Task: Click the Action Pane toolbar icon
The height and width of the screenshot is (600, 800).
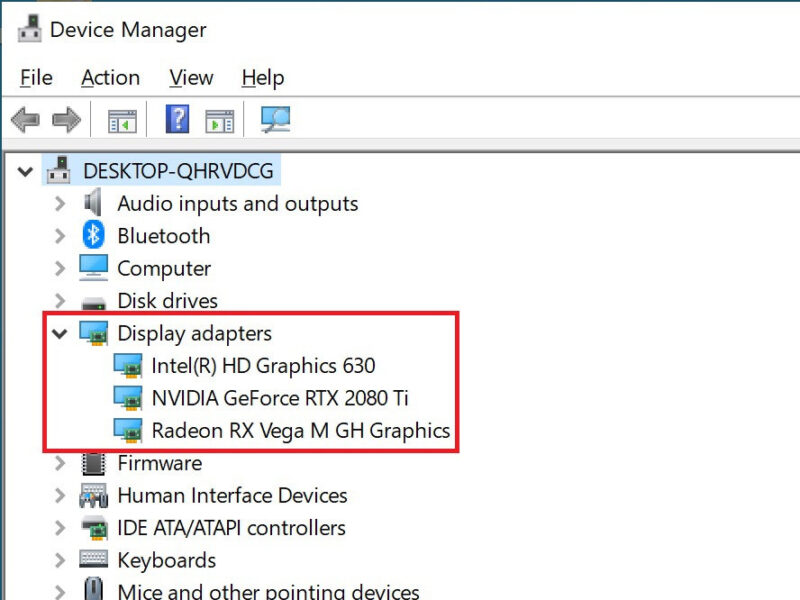Action: click(x=220, y=121)
